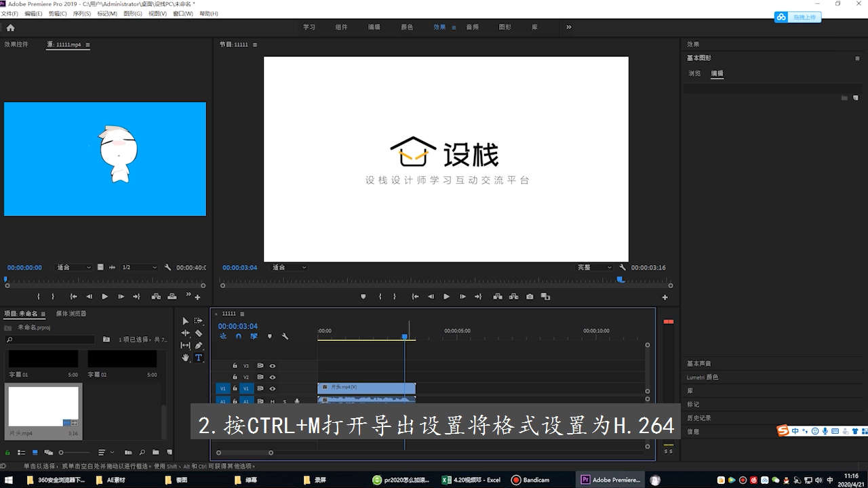Open Program monitor settings wrench
Screen dimensions: 868x488
pyautogui.click(x=623, y=267)
